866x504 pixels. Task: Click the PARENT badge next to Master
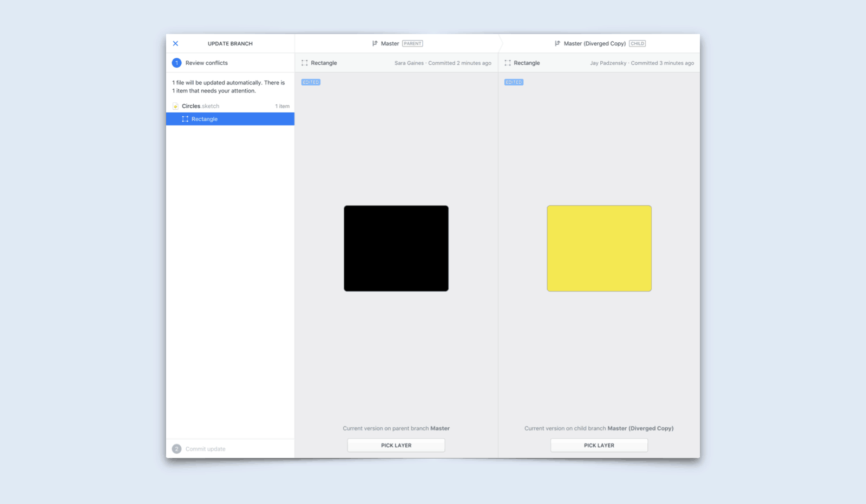click(412, 44)
